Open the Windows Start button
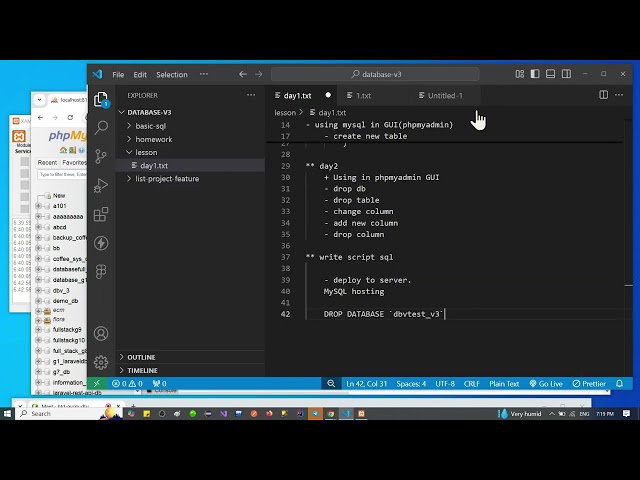Image resolution: width=640 pixels, height=480 pixels. point(7,413)
